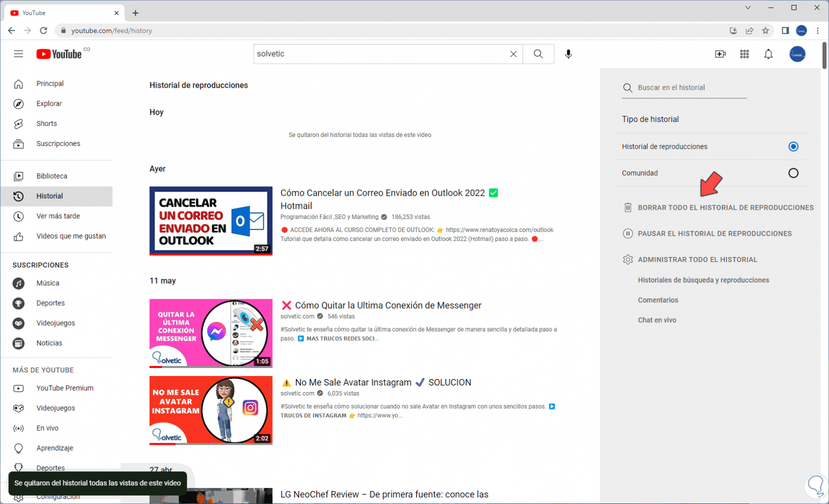Click the trash icon to delete watch history
829x504 pixels.
[628, 207]
